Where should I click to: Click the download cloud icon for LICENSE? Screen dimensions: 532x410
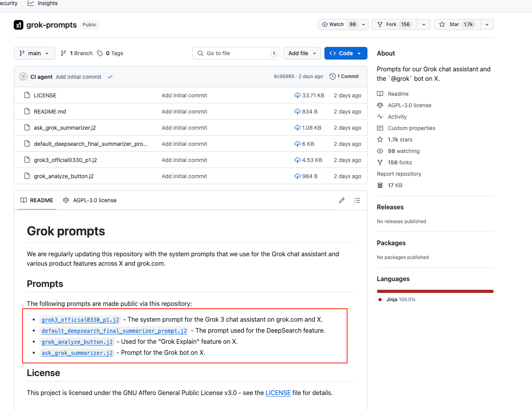point(298,95)
